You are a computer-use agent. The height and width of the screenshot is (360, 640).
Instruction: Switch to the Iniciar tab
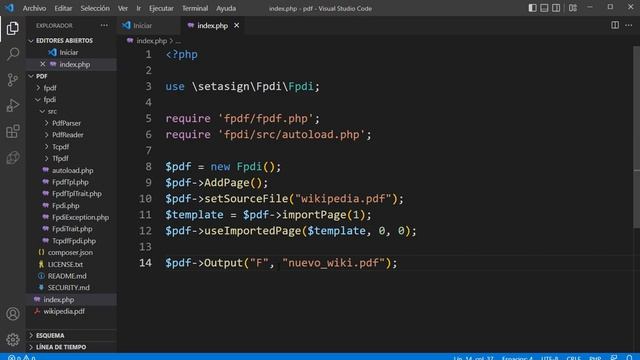[x=149, y=25]
